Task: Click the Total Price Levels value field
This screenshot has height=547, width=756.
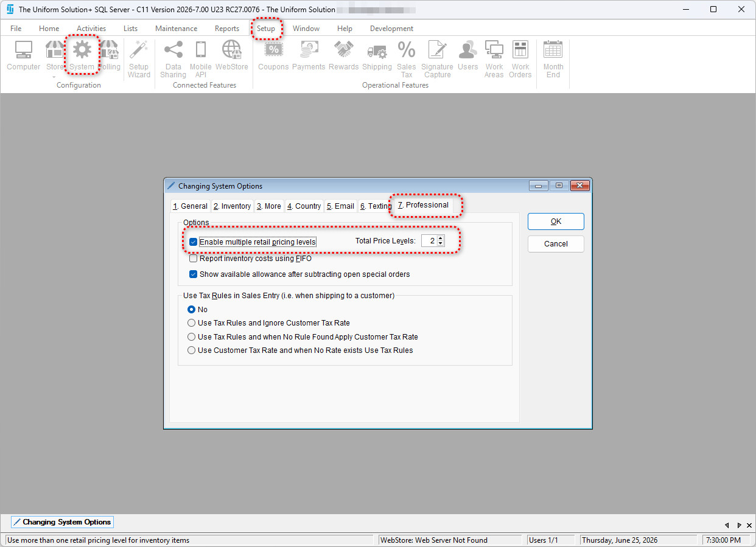Action: (430, 241)
